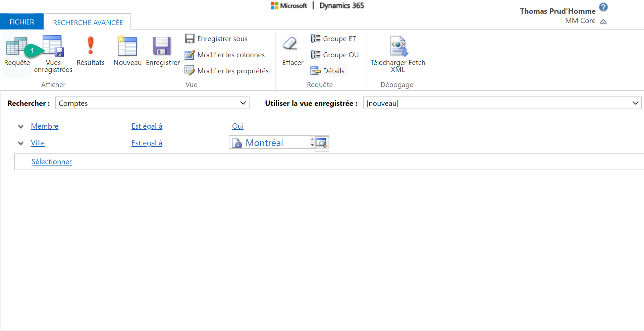This screenshot has width=644, height=331.
Task: Click Télécharger Fetch XML icon
Action: click(398, 46)
